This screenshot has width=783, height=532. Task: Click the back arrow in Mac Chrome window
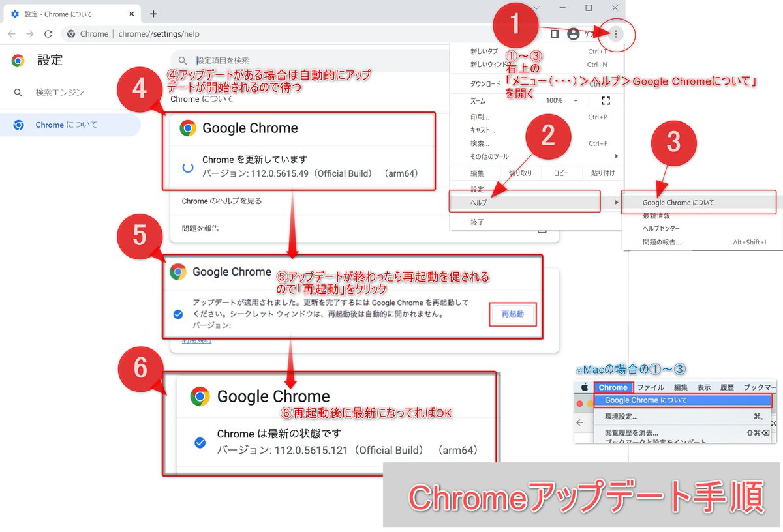[x=581, y=422]
